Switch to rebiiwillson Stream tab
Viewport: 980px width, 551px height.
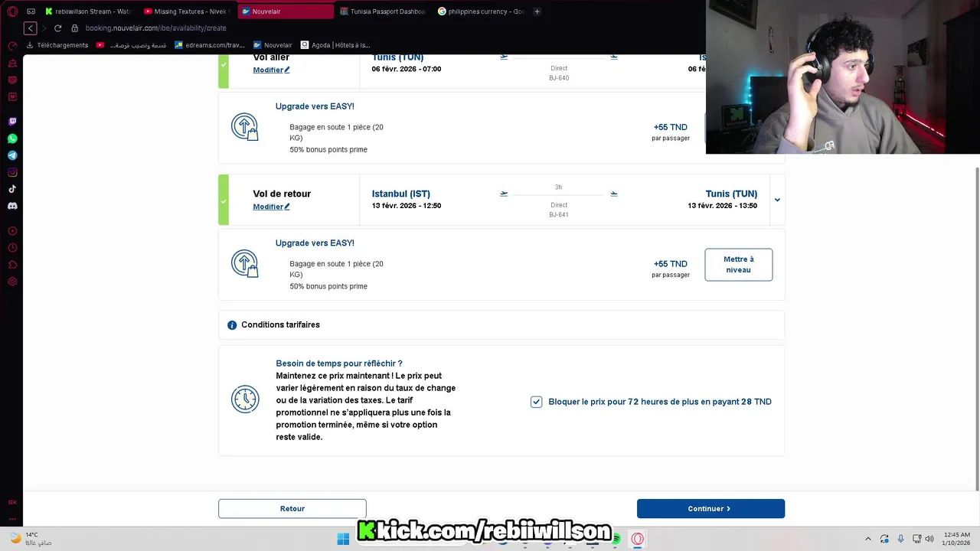[88, 11]
